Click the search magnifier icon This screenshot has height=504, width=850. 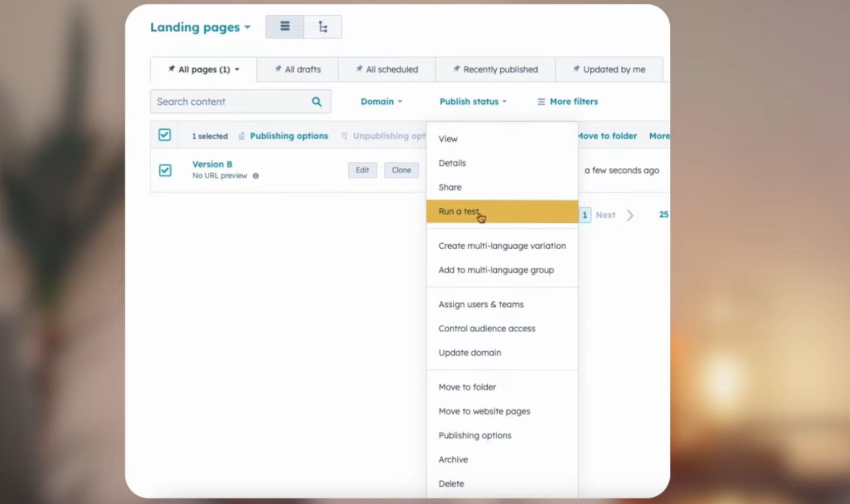317,102
